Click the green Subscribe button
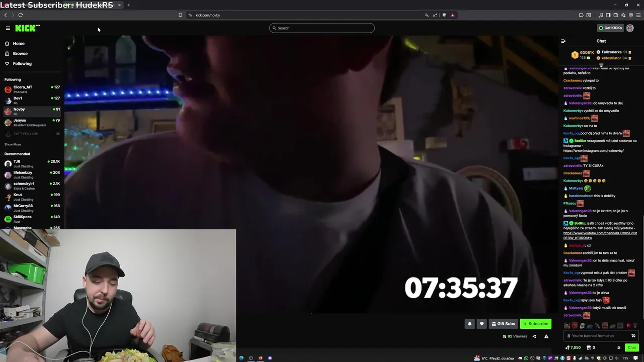 coord(535,324)
